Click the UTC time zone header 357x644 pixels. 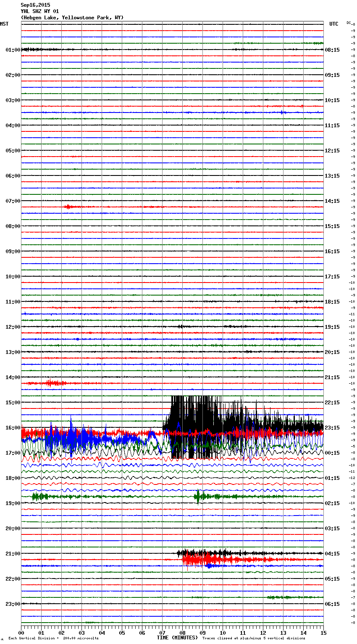[333, 24]
